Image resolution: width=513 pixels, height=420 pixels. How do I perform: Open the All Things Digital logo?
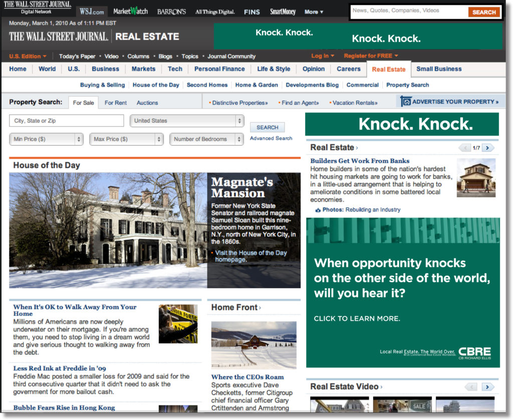(215, 12)
